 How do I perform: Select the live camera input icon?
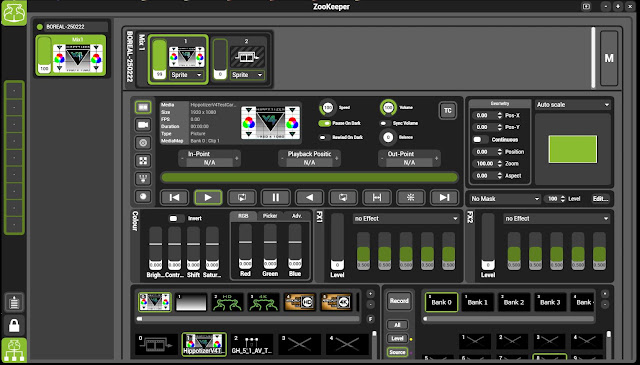tap(143, 125)
